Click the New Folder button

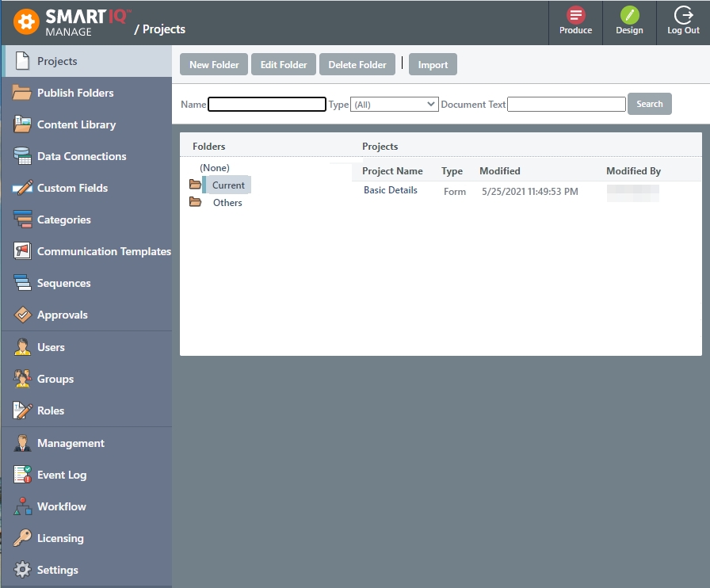pyautogui.click(x=214, y=64)
